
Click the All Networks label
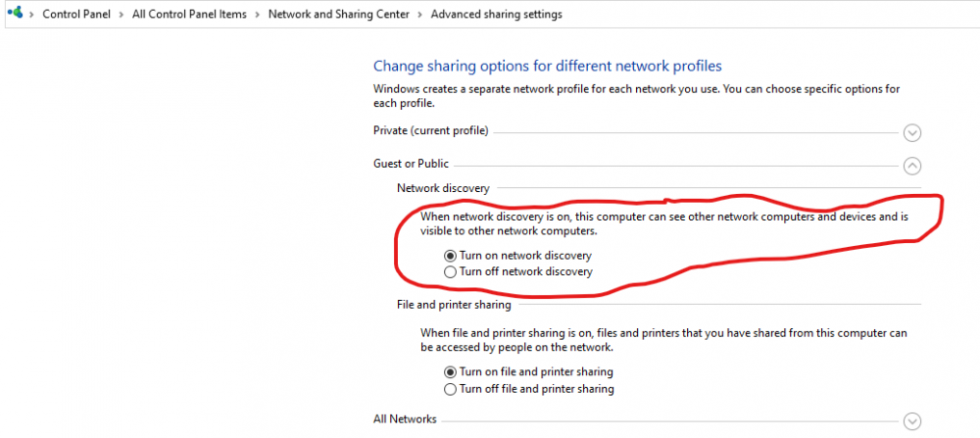(x=405, y=418)
